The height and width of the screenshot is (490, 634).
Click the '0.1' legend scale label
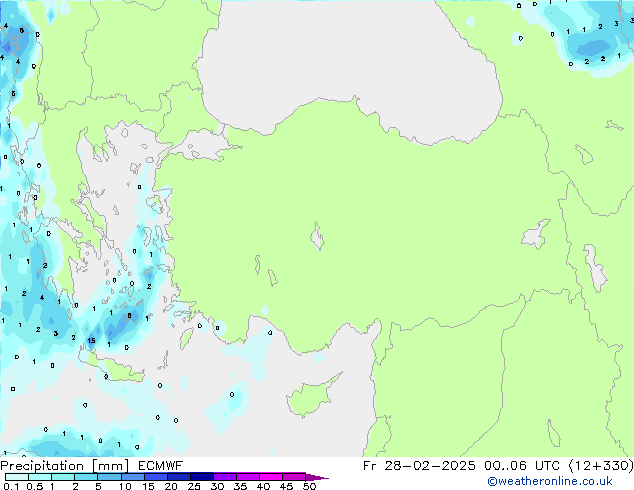[11, 486]
